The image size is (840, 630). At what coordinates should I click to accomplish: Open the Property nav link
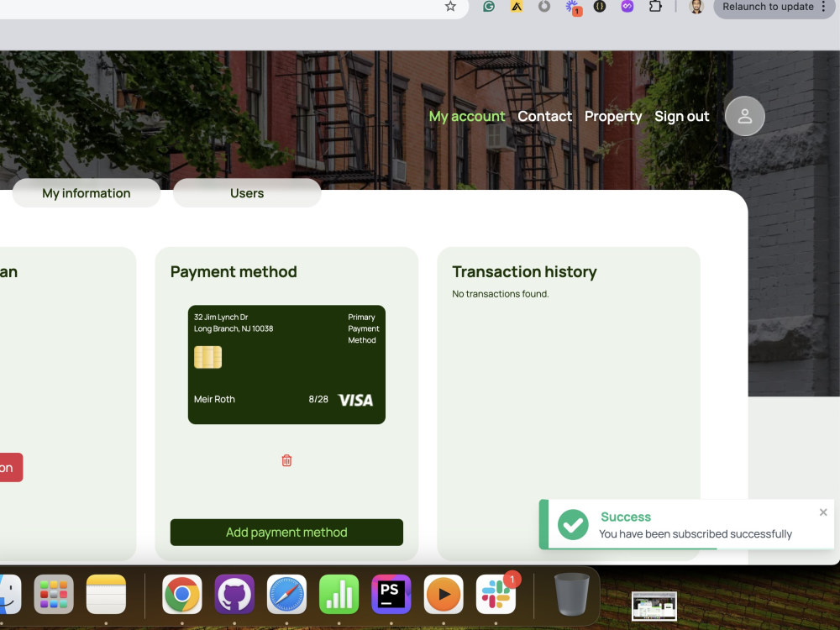coord(613,116)
